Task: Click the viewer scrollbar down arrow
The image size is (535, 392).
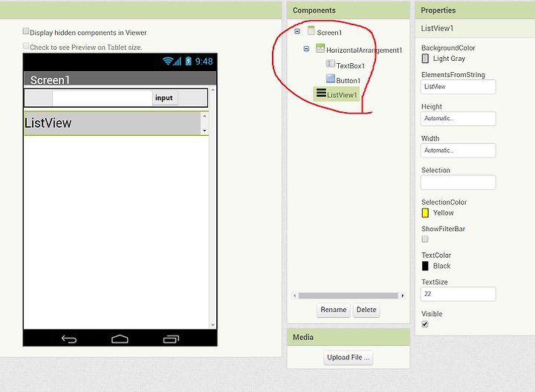Action: pyautogui.click(x=213, y=325)
